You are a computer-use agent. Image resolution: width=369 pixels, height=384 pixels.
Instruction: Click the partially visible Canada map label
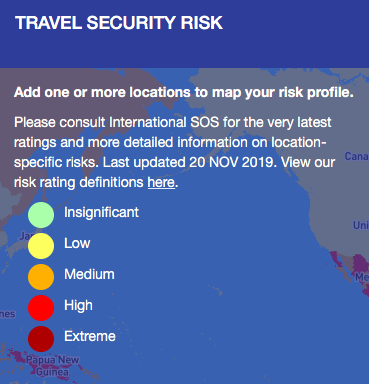pyautogui.click(x=357, y=156)
